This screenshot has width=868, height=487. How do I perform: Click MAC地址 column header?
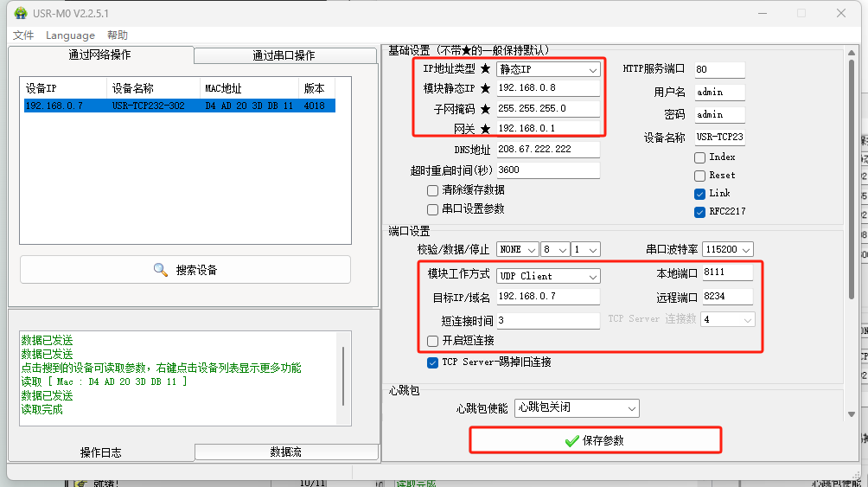point(249,88)
